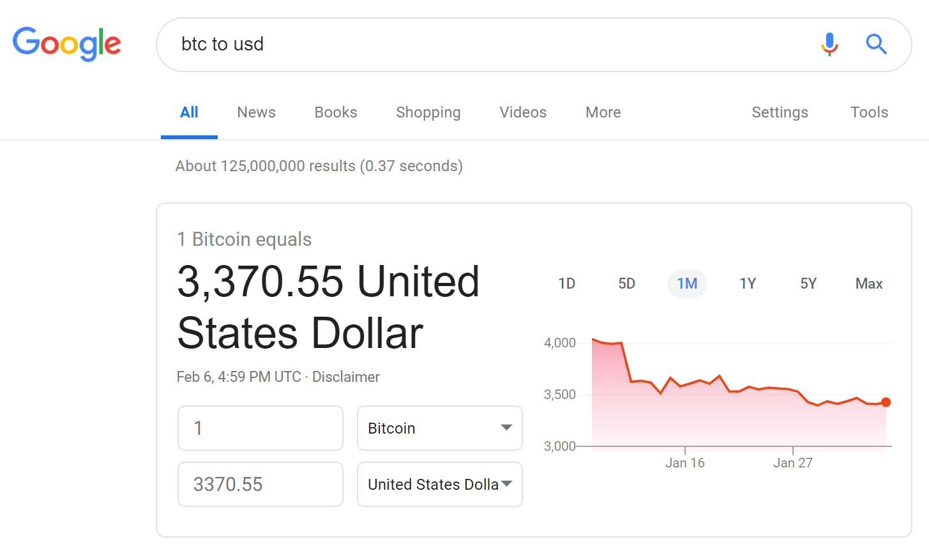
Task: Open the Bitcoin currency dropdown
Action: click(439, 428)
